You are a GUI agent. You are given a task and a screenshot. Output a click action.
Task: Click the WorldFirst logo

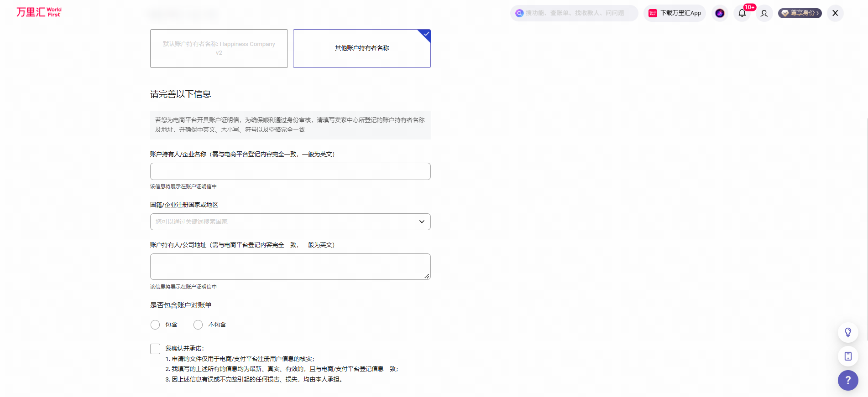(39, 12)
